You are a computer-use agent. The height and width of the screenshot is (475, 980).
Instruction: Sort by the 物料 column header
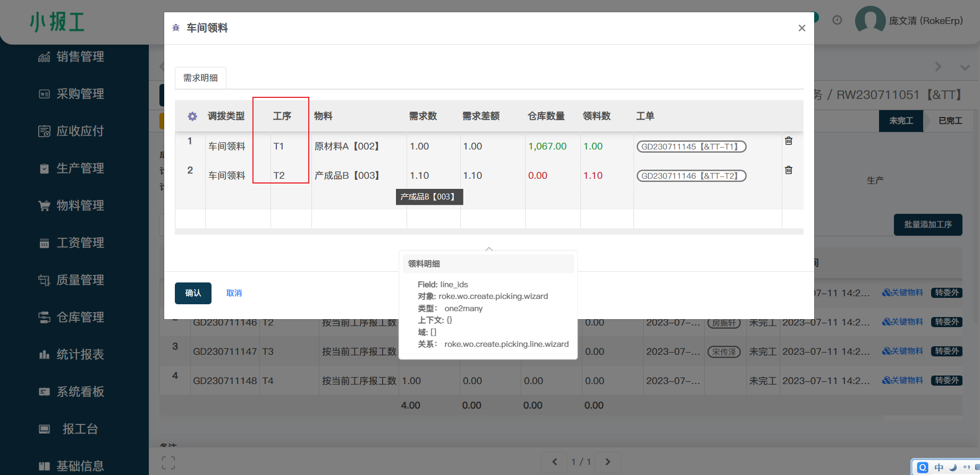point(323,116)
